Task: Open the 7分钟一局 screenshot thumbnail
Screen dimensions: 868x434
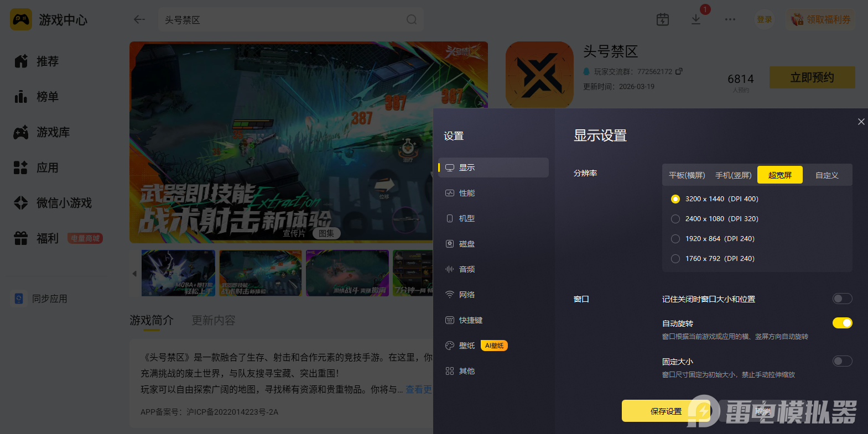Action: click(x=413, y=273)
